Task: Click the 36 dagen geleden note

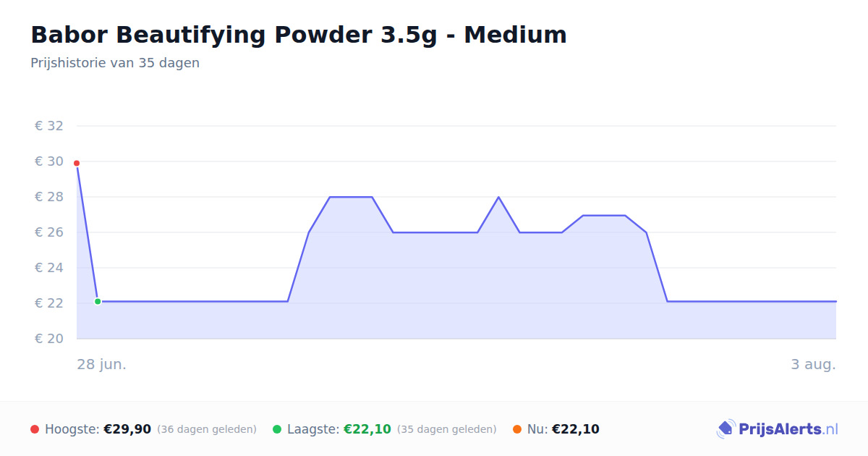Action: coord(207,429)
